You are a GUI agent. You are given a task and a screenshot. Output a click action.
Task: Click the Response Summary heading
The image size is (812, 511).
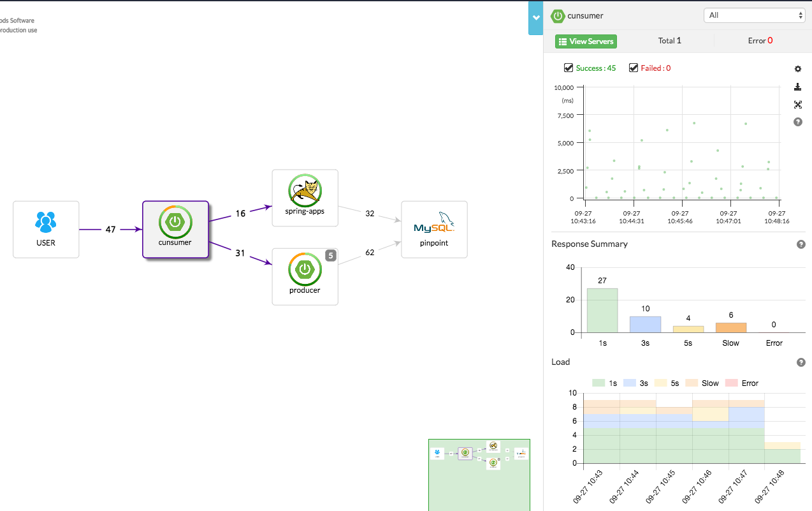[x=590, y=244]
